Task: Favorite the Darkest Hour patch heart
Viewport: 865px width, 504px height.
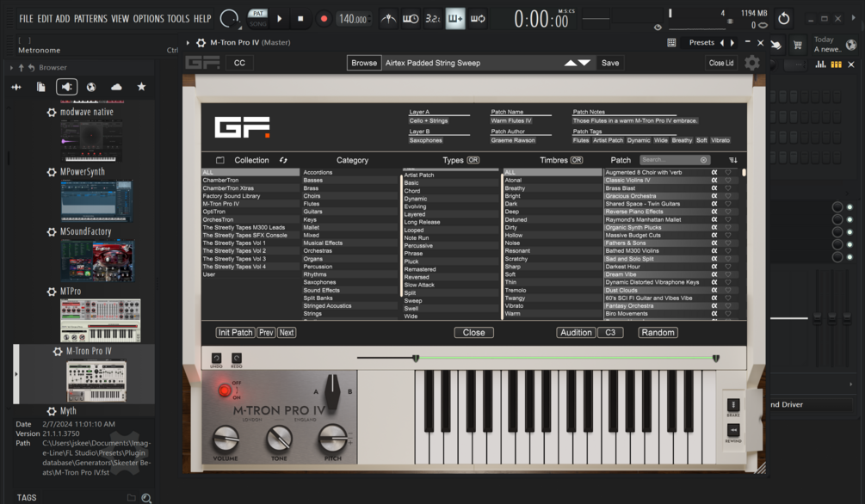Action: pos(728,267)
